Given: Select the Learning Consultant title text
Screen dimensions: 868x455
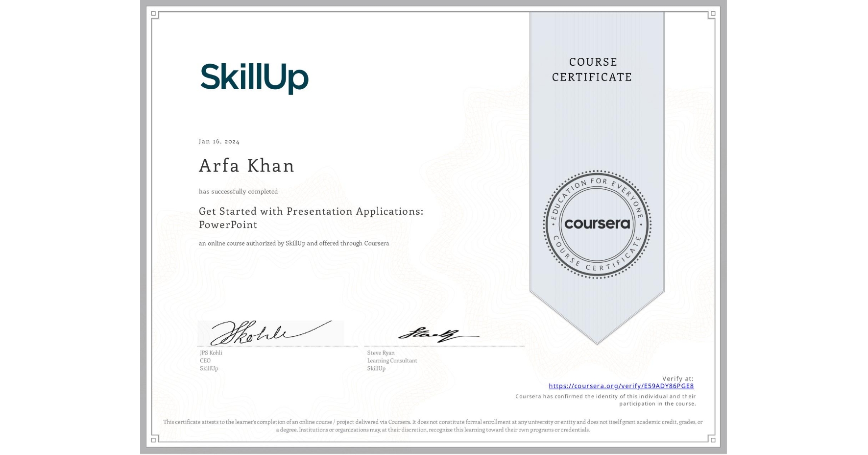Looking at the screenshot, I should point(392,360).
